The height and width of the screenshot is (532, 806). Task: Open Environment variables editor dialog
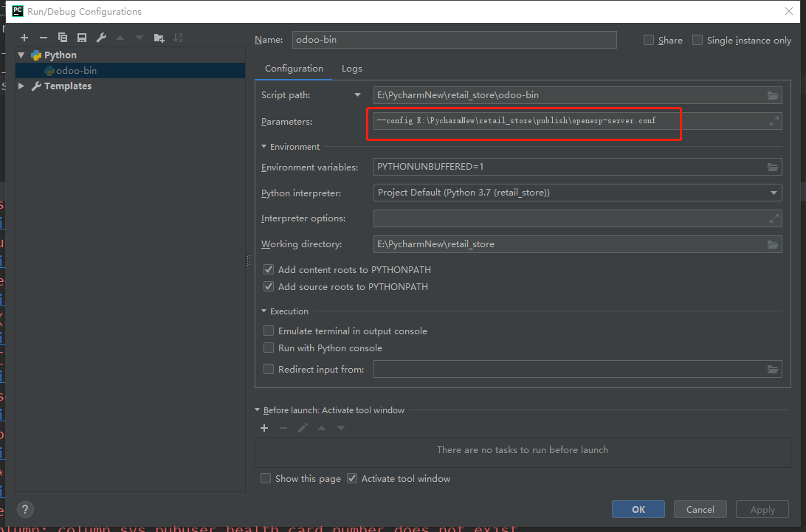(x=773, y=167)
